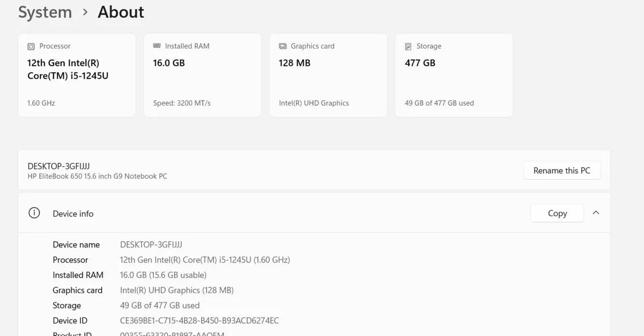
Task: Copy the device info
Action: click(557, 213)
